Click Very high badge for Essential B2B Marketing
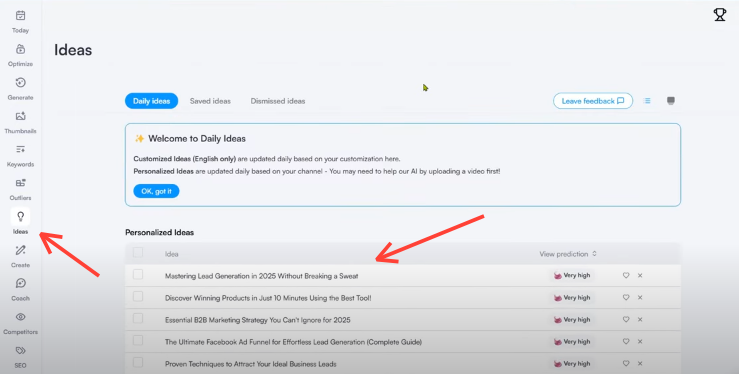The image size is (739, 374). tap(572, 319)
